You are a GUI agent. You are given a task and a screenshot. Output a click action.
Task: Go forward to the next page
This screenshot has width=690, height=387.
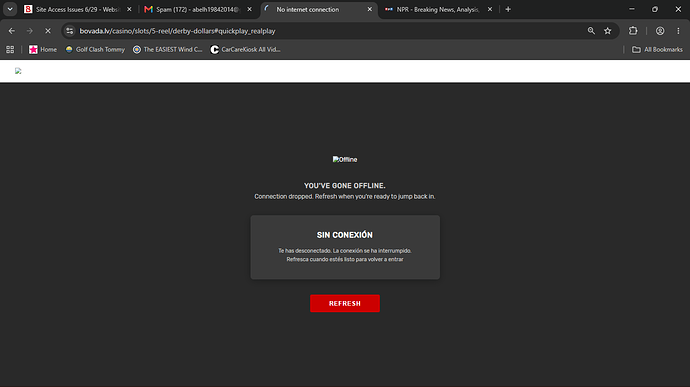tap(29, 31)
